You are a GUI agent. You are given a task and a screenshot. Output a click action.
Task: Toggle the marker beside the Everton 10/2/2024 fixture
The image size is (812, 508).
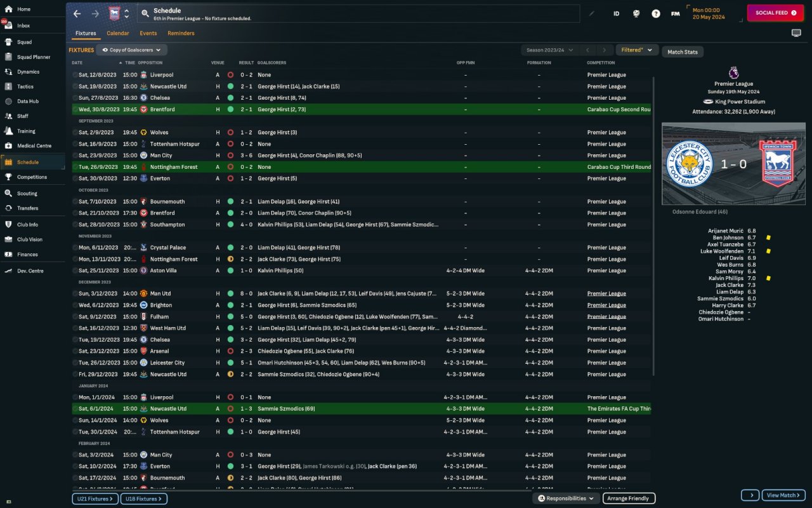75,466
